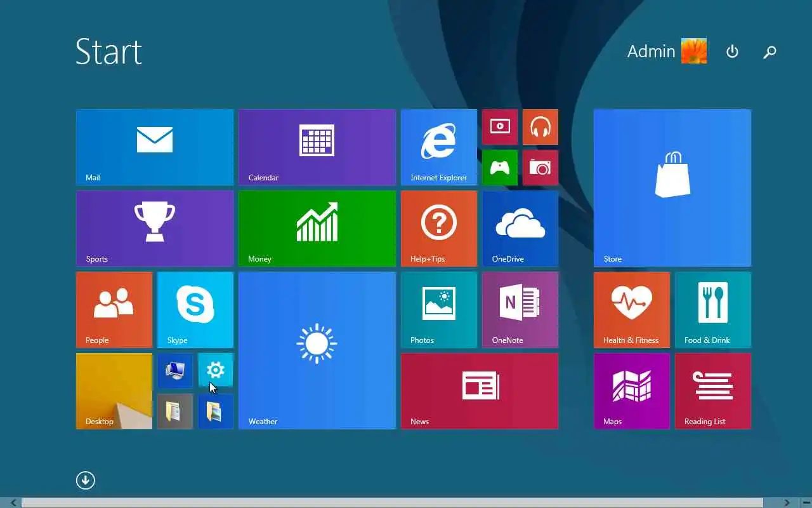Screen dimensions: 812x508
Task: Open the Games controller tile
Action: coord(500,168)
